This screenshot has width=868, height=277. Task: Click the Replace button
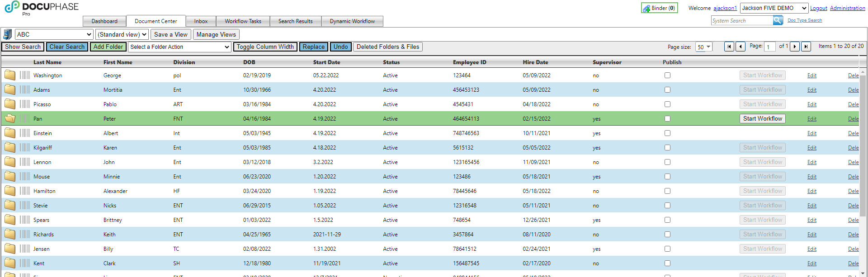coord(314,47)
